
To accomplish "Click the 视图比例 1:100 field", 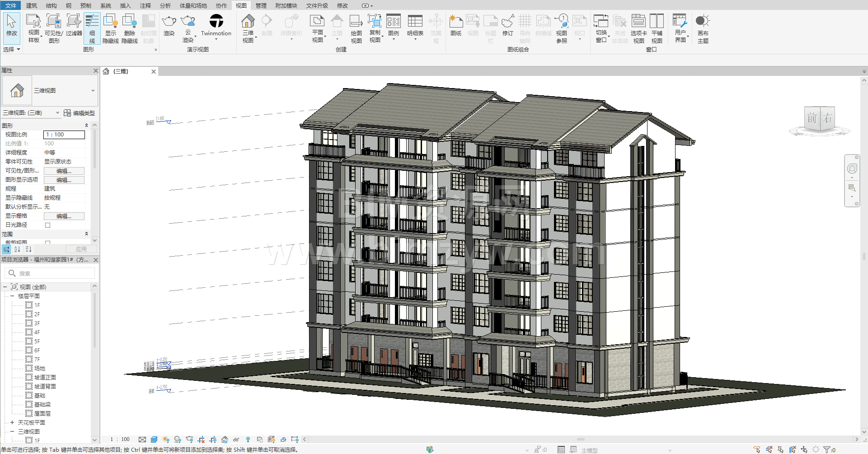I will [64, 135].
